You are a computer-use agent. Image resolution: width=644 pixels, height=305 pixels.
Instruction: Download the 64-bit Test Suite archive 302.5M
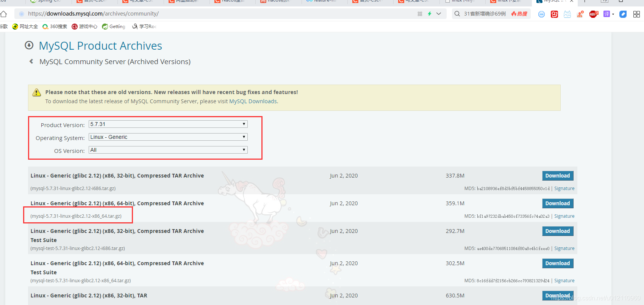[558, 263]
